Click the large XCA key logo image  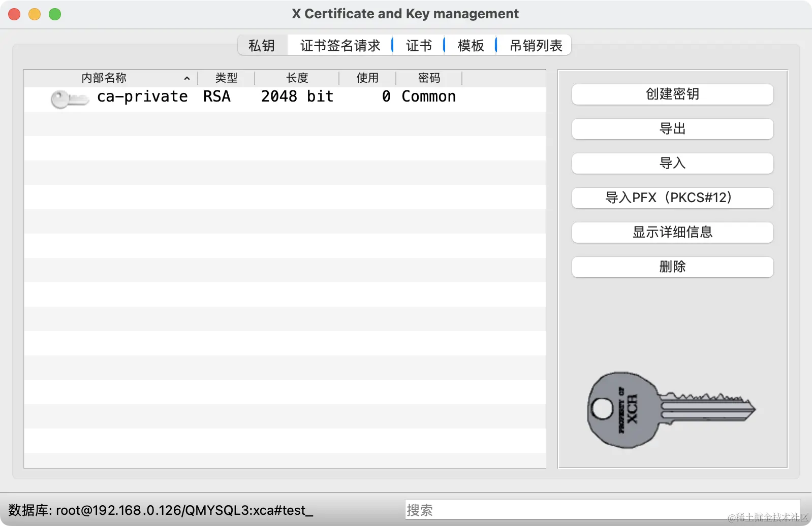672,410
